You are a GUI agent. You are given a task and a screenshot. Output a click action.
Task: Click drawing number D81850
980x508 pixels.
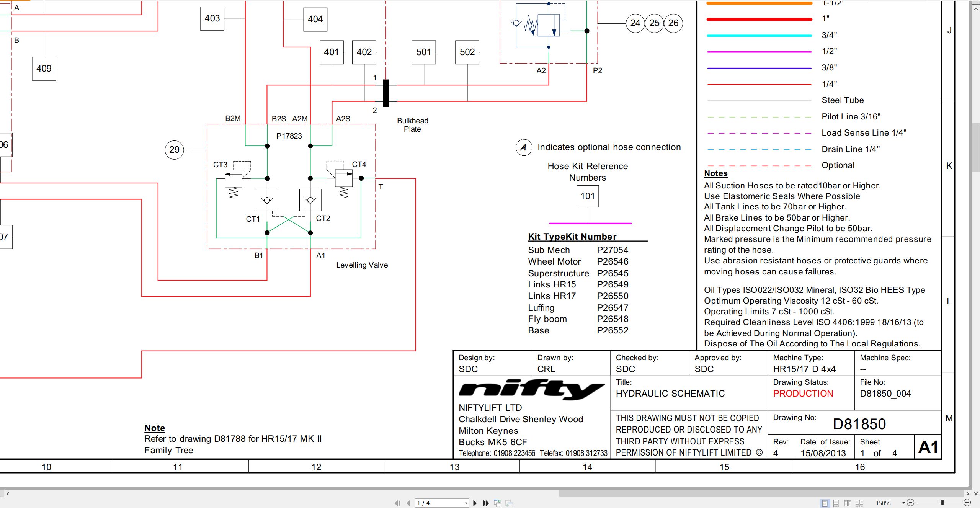859,424
